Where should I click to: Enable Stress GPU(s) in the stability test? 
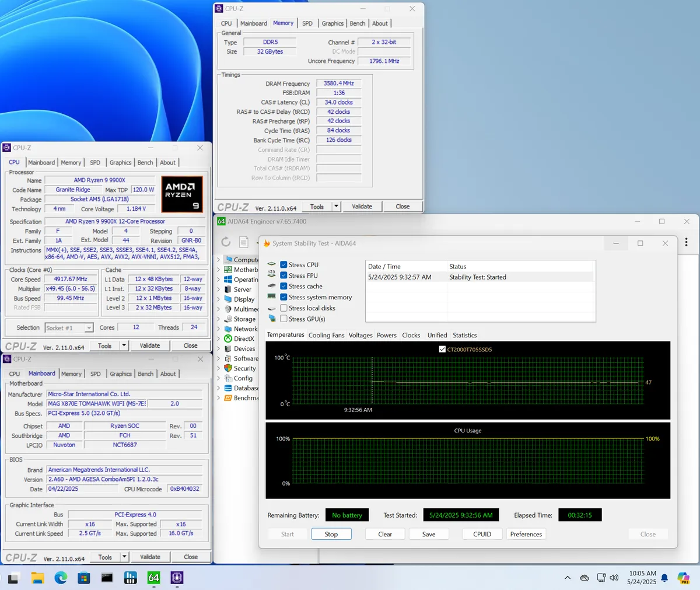[x=285, y=319]
